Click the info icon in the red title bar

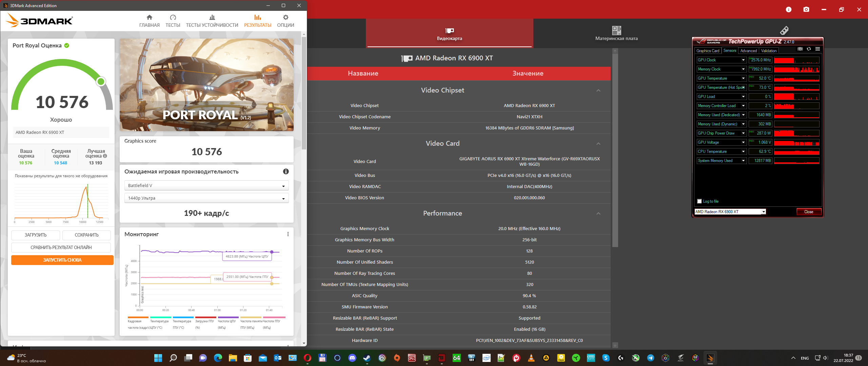point(788,9)
